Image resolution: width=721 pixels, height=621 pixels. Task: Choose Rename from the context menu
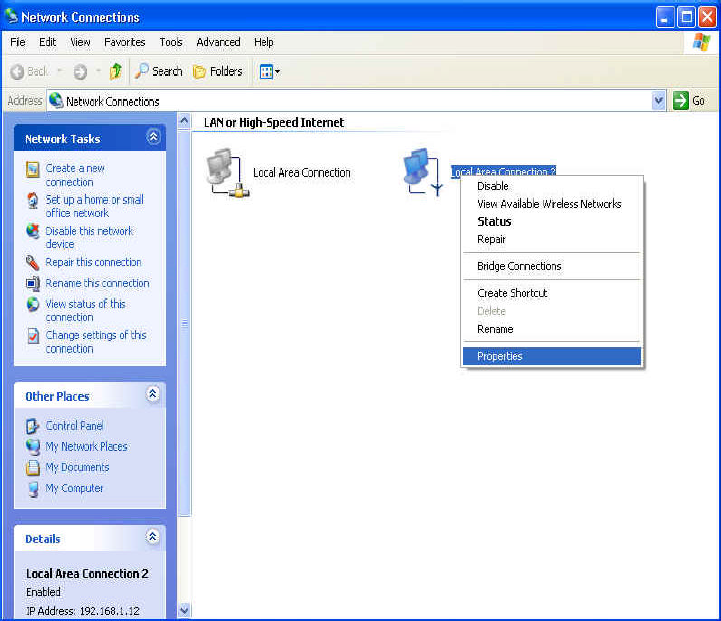coord(552,329)
